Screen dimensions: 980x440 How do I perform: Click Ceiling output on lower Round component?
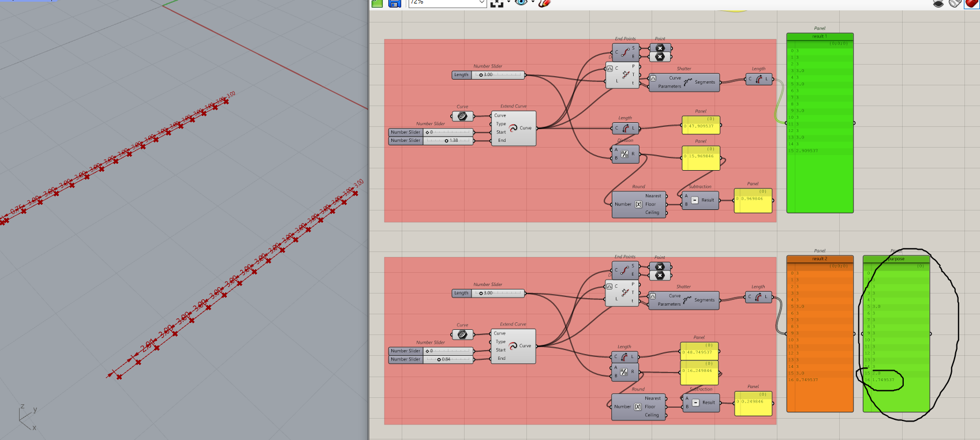652,415
